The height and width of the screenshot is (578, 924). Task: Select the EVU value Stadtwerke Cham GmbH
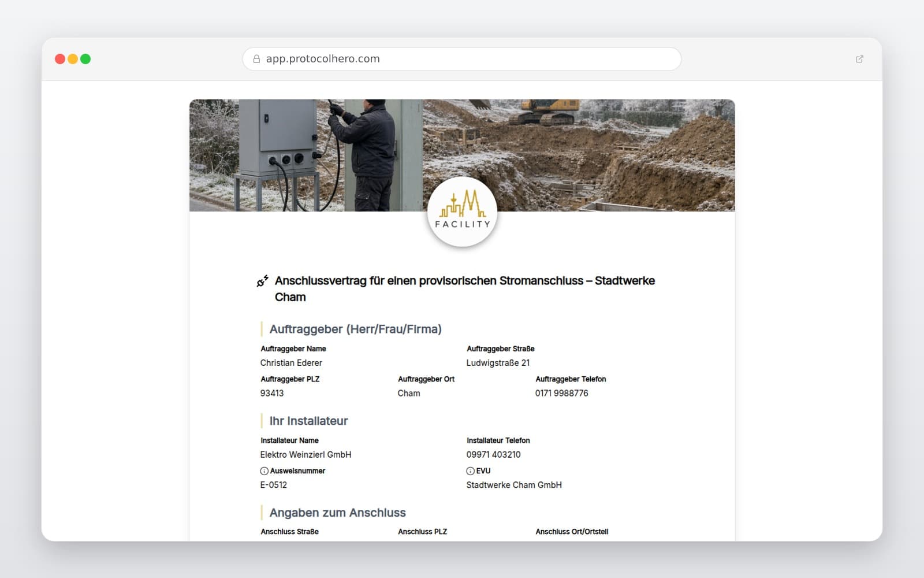pyautogui.click(x=514, y=485)
